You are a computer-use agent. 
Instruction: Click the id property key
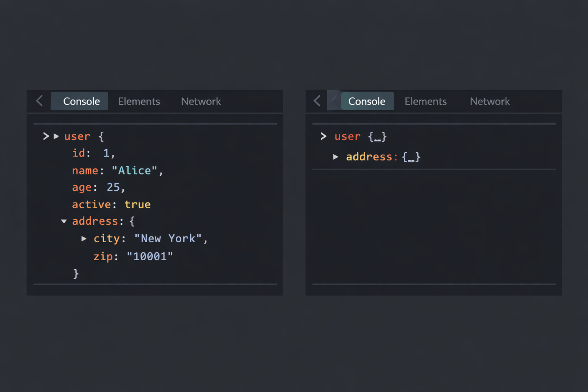78,153
